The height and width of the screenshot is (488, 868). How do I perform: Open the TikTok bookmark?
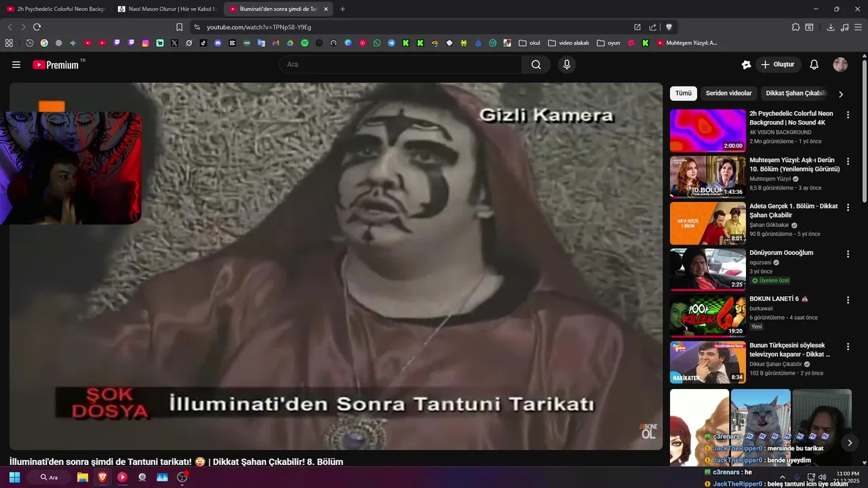(x=203, y=43)
